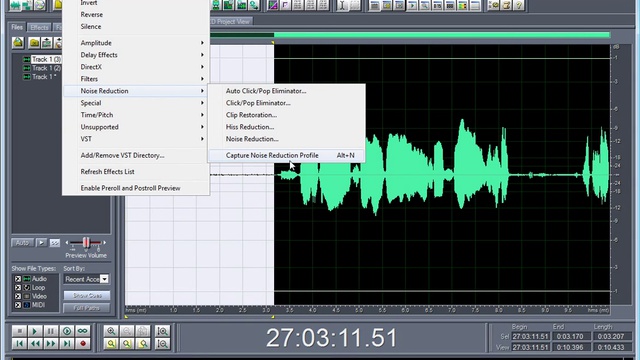The image size is (640, 360).
Task: Open Add/Remove VST Directory...
Action: (x=136, y=156)
